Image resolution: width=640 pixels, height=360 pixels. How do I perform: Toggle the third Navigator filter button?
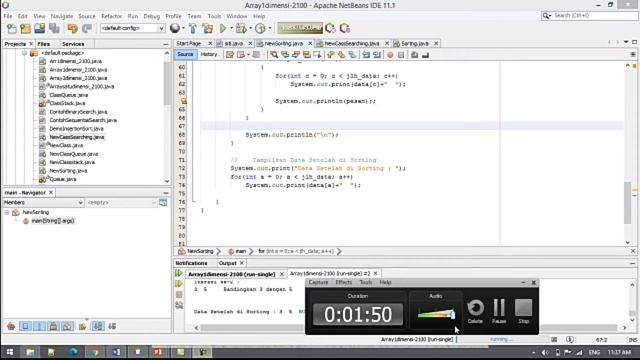pyautogui.click(x=53, y=326)
